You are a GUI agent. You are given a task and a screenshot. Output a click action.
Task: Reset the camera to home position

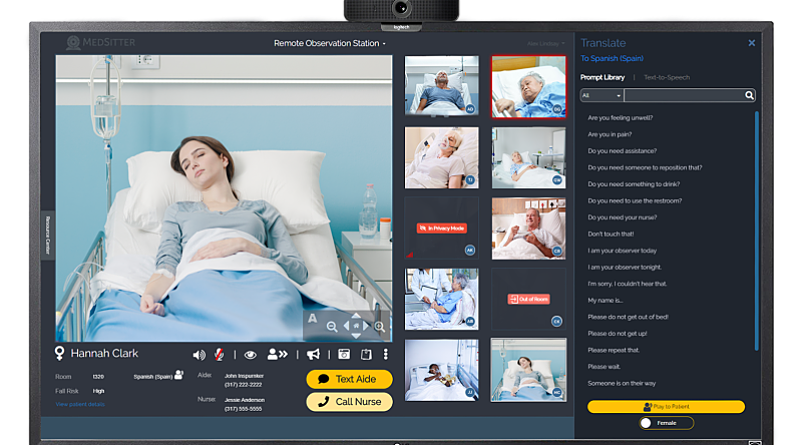pos(356,326)
